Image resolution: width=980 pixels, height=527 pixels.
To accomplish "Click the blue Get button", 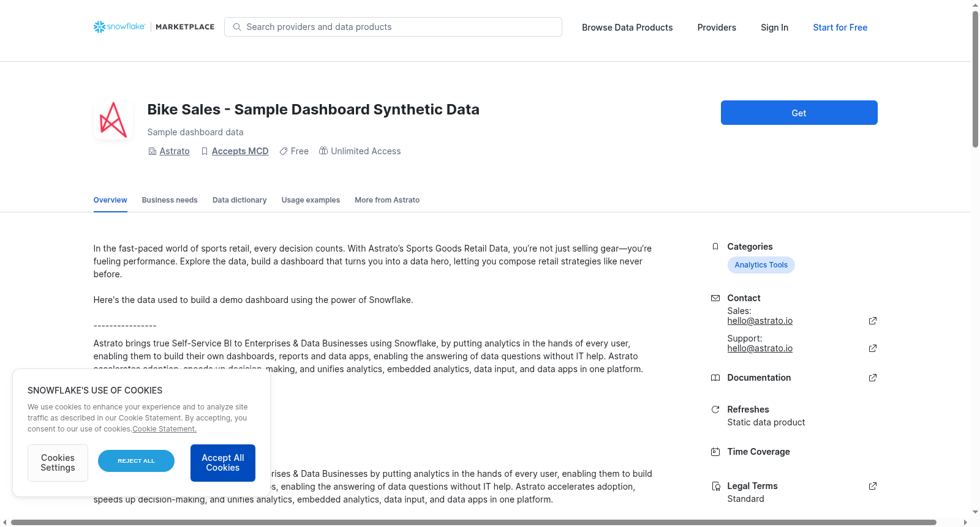I will [799, 113].
